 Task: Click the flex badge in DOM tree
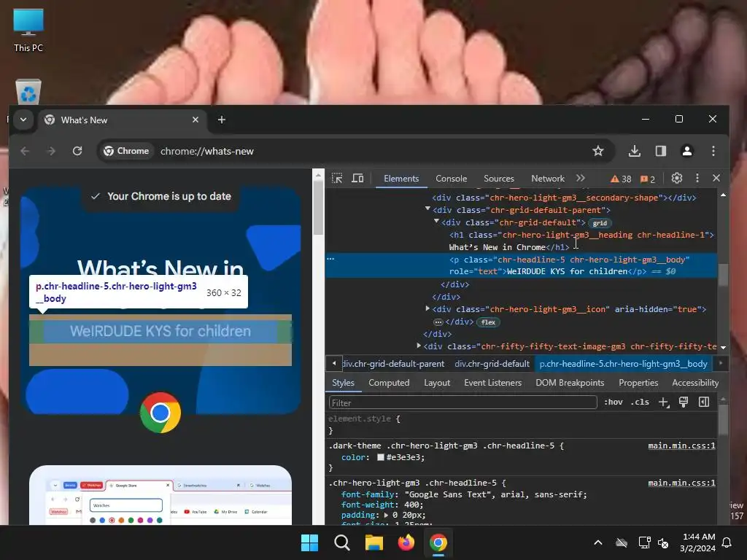[488, 322]
